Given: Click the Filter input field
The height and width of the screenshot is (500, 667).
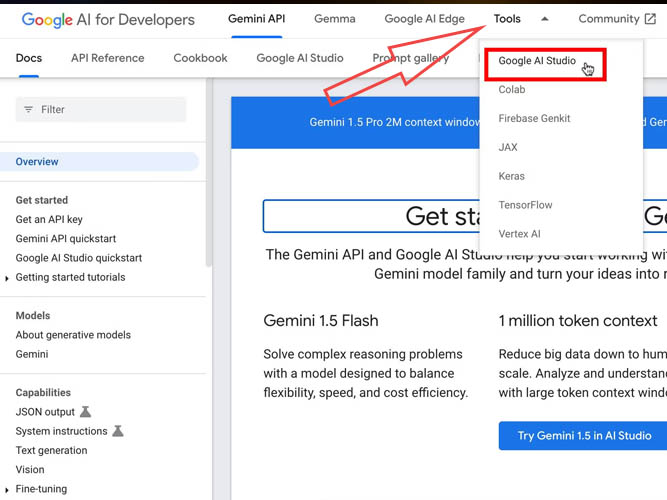Looking at the screenshot, I should (x=110, y=110).
